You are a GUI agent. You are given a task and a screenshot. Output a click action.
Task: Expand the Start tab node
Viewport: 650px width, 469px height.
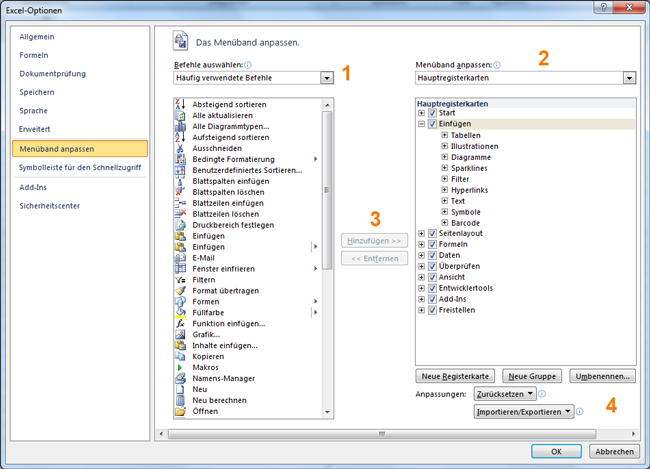click(x=421, y=113)
